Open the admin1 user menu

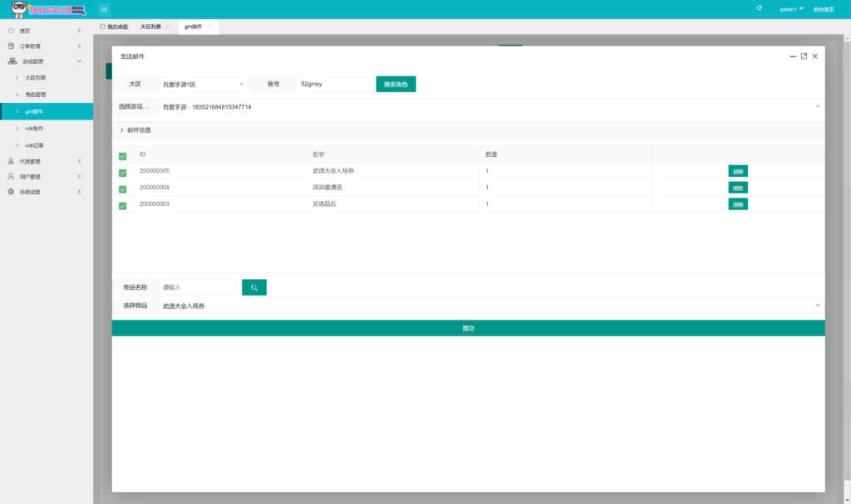click(791, 9)
